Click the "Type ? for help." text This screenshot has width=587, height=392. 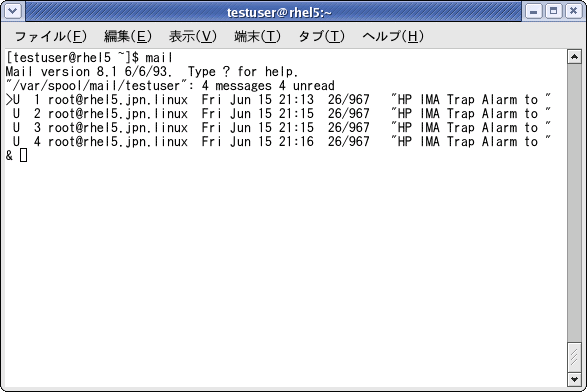(x=243, y=72)
